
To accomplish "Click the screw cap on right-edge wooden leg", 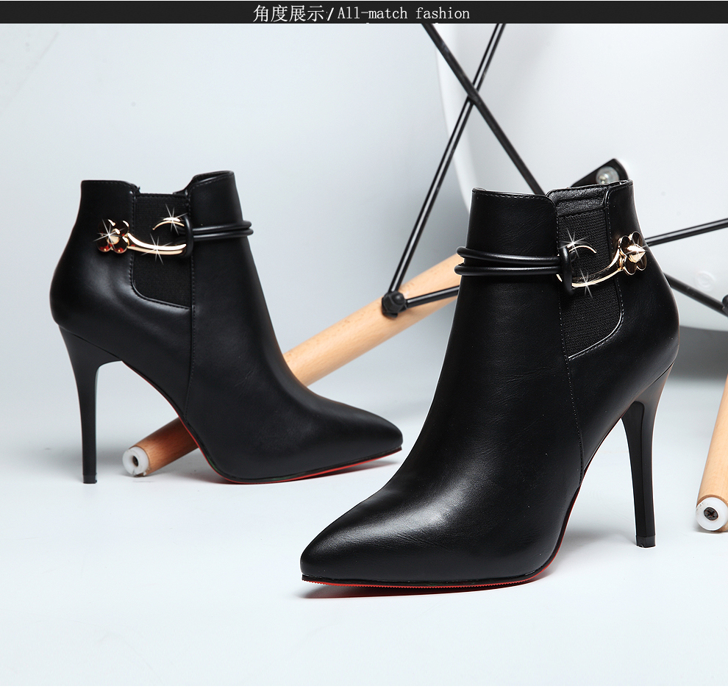I will [x=710, y=513].
